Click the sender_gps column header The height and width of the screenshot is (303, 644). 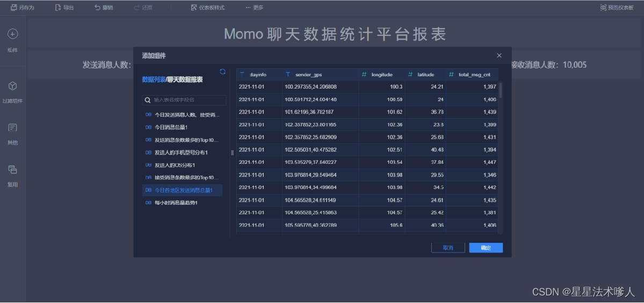coord(320,75)
